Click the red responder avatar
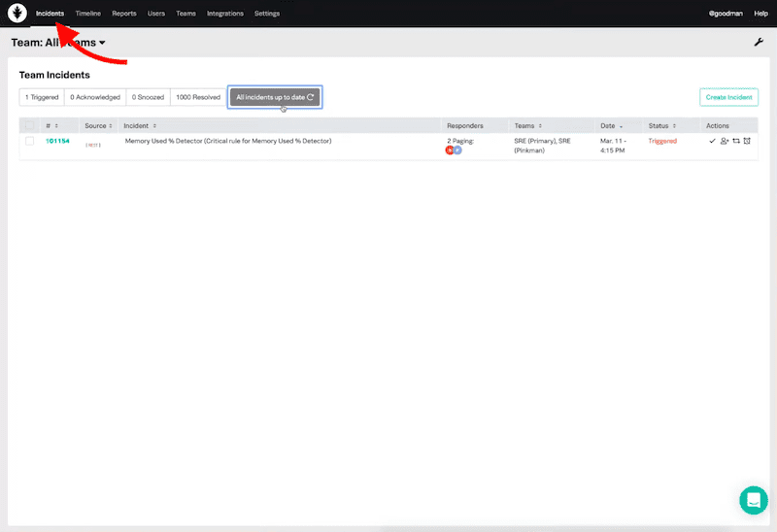Screen dimensions: 777x532 (450, 150)
